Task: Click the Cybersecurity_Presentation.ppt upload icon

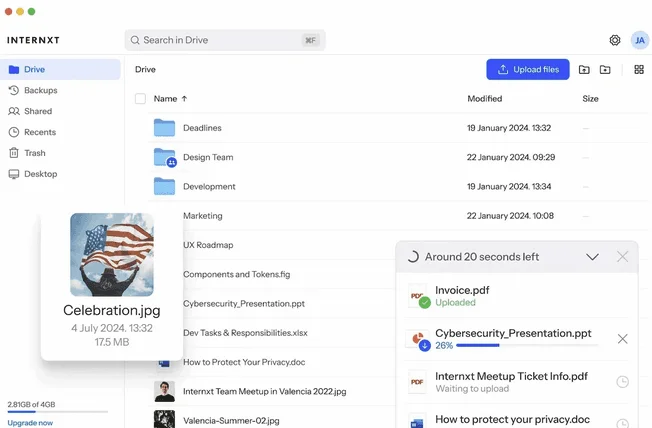Action: (419, 340)
